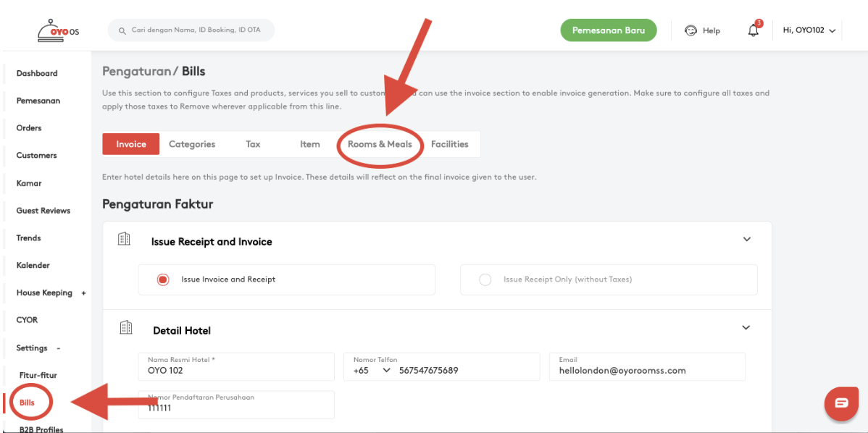Viewport: 868px width, 433px height.
Task: Open Pemesanan in sidebar
Action: [x=38, y=101]
